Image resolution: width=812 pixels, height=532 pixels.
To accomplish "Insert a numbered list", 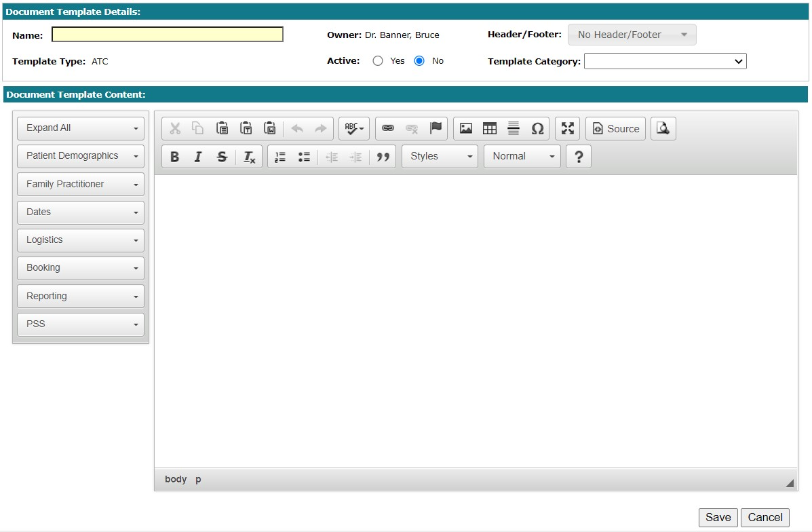I will click(x=280, y=157).
